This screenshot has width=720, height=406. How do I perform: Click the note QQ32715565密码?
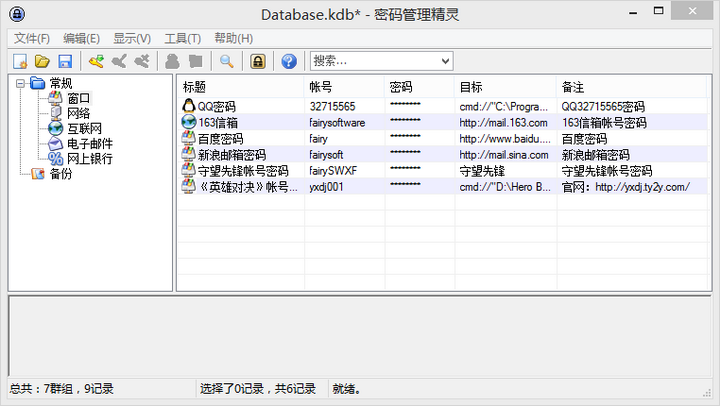[x=603, y=107]
